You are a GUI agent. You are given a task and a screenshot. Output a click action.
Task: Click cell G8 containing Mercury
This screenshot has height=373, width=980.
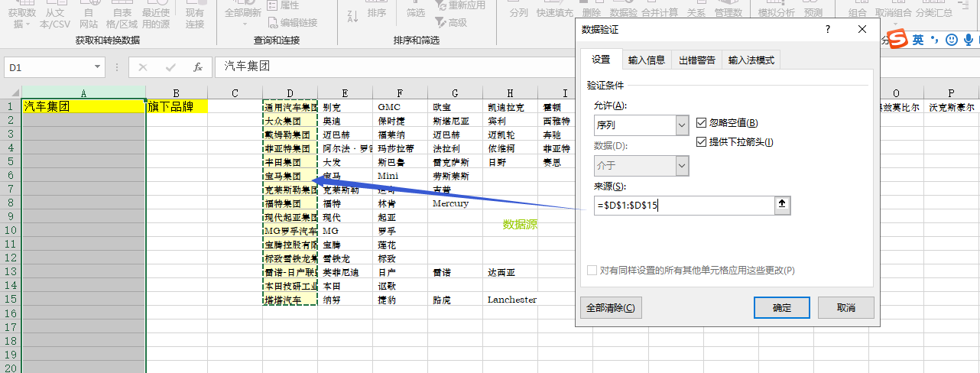coord(456,203)
